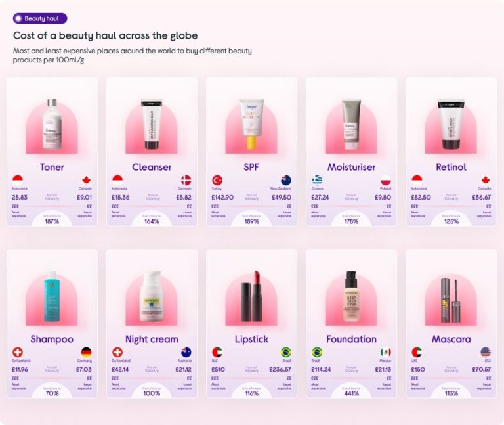
Task: Click the USA flag on the Mascara card
Action: tap(486, 352)
